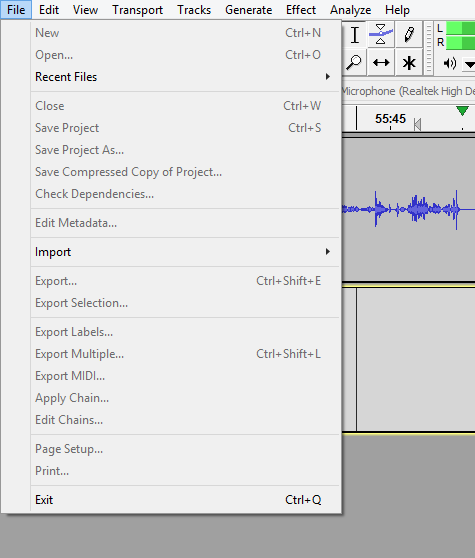This screenshot has width=475, height=558.
Task: Open the output meter dropdown arrow
Action: pos(470,64)
